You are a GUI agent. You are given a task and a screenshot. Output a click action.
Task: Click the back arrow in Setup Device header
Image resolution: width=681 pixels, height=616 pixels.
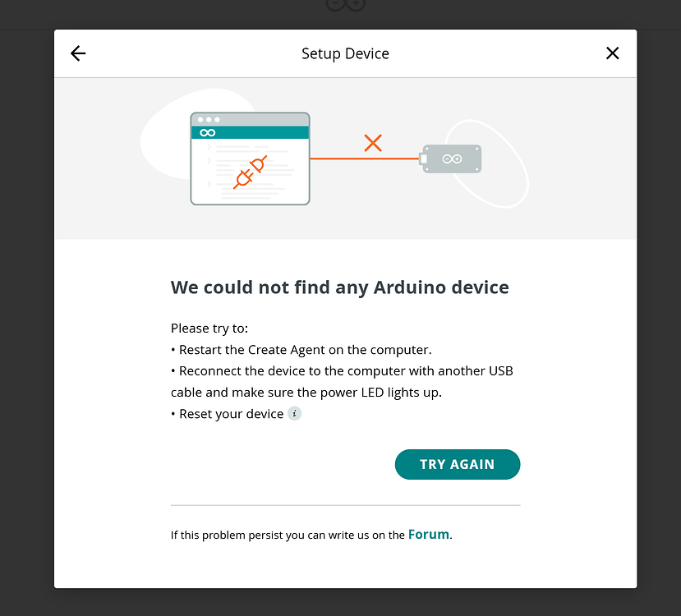(x=77, y=53)
